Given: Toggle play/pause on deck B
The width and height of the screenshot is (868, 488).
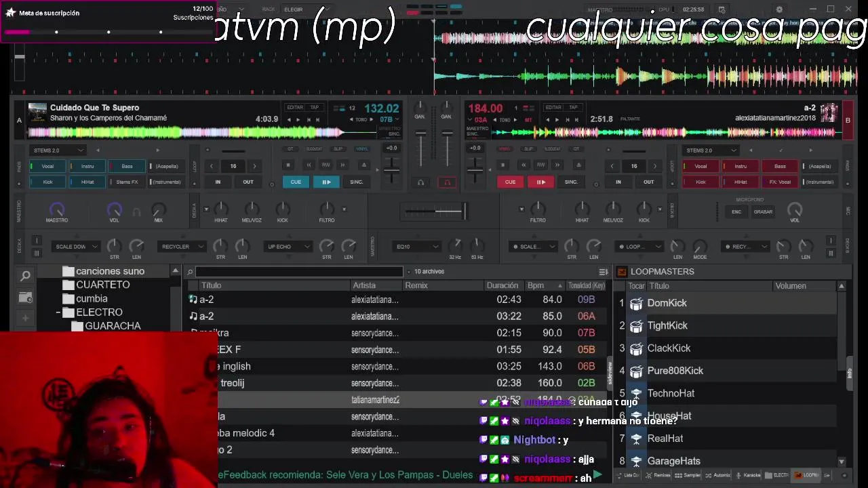Looking at the screenshot, I should pyautogui.click(x=540, y=182).
